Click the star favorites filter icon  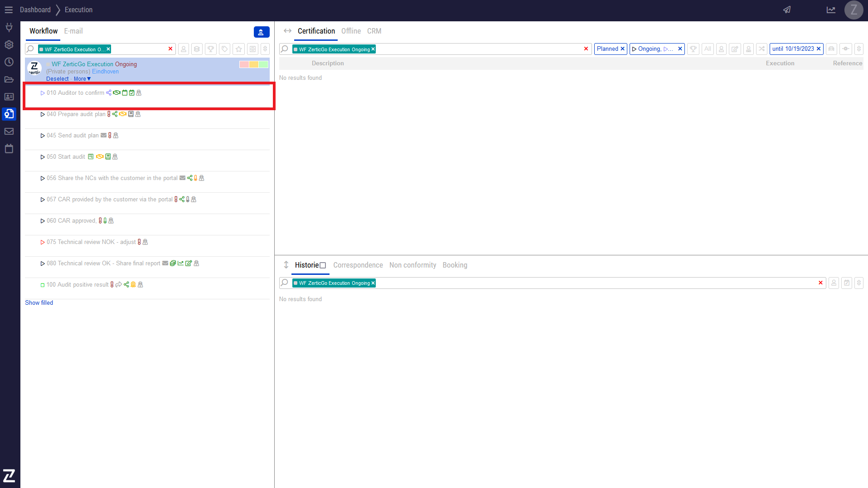point(239,49)
